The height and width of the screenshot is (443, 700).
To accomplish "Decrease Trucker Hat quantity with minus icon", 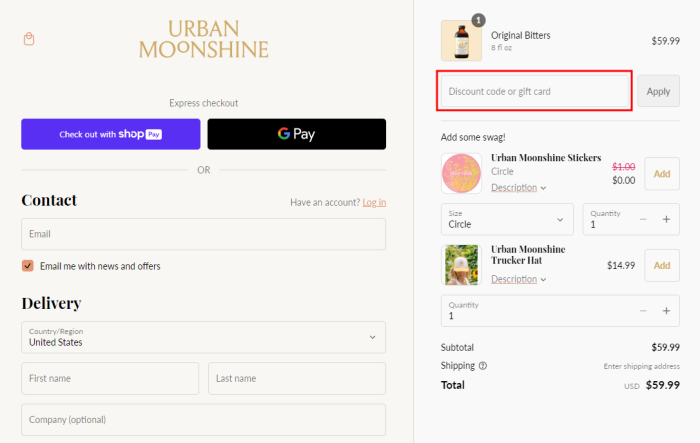I will pos(643,311).
